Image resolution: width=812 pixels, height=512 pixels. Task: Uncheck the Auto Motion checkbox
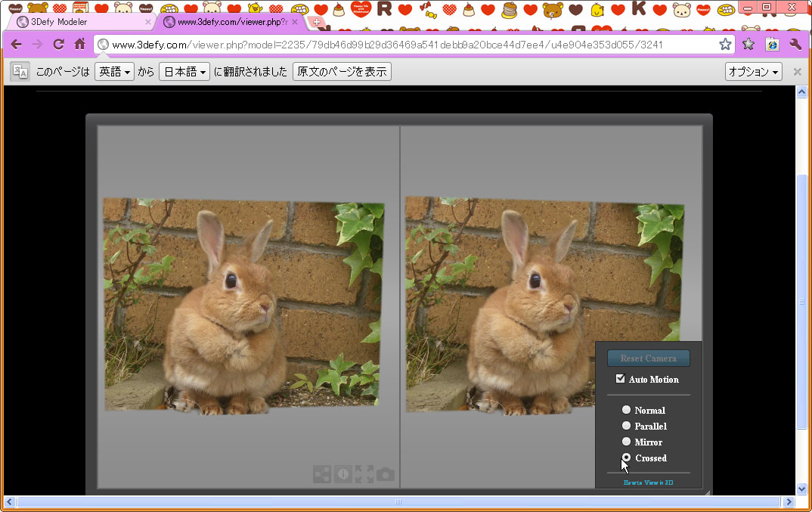click(621, 379)
